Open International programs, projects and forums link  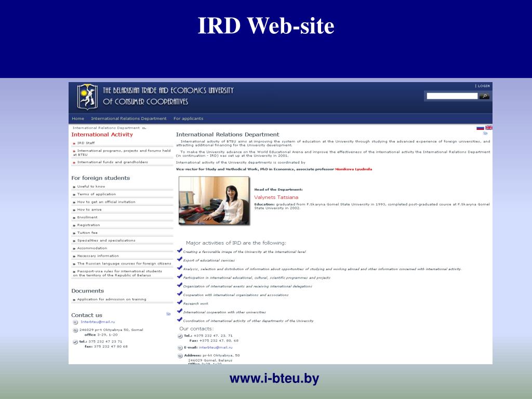[122, 152]
